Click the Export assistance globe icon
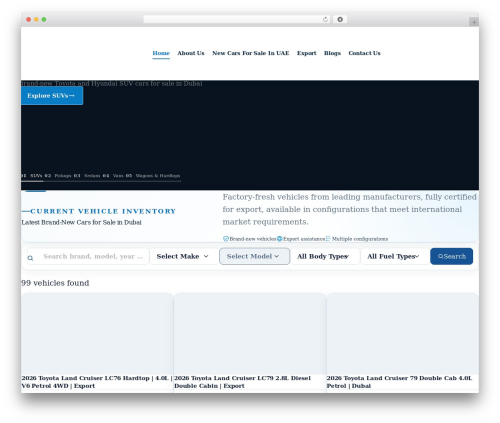 pyautogui.click(x=280, y=239)
